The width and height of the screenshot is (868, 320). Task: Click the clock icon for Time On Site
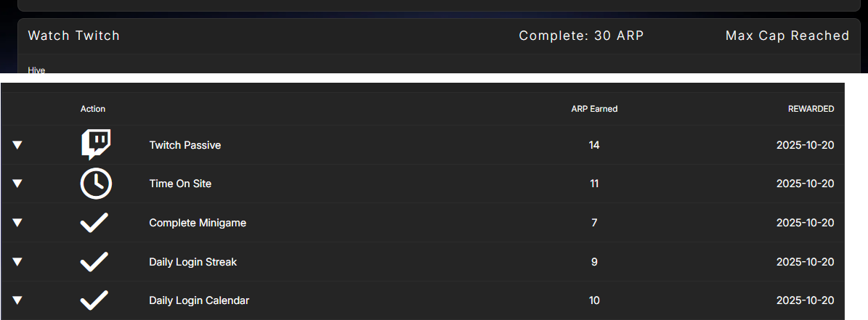pos(95,184)
